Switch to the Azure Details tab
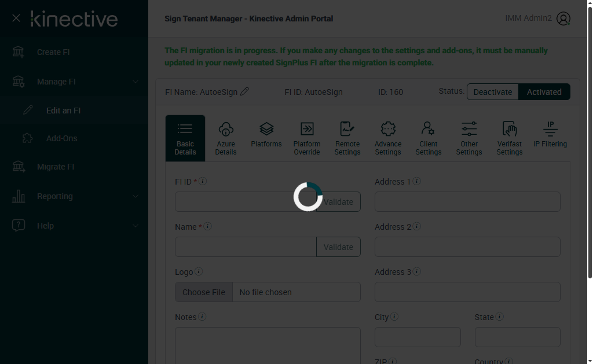This screenshot has width=593, height=364. point(226,138)
